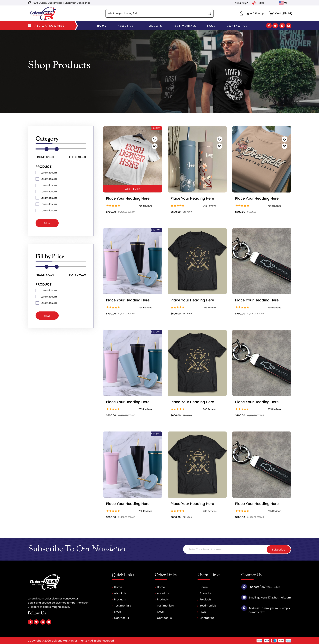Click the search magnifier icon
Image resolution: width=319 pixels, height=644 pixels.
pos(209,13)
